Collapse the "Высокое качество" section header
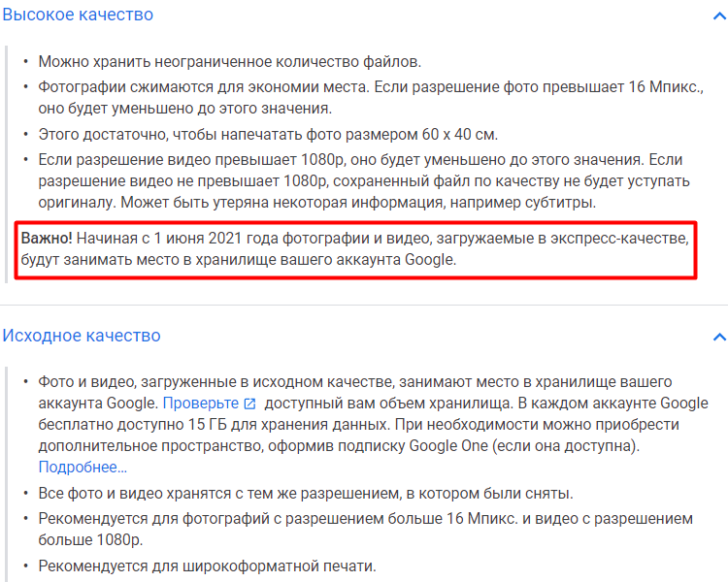This screenshot has width=728, height=582. [78, 16]
